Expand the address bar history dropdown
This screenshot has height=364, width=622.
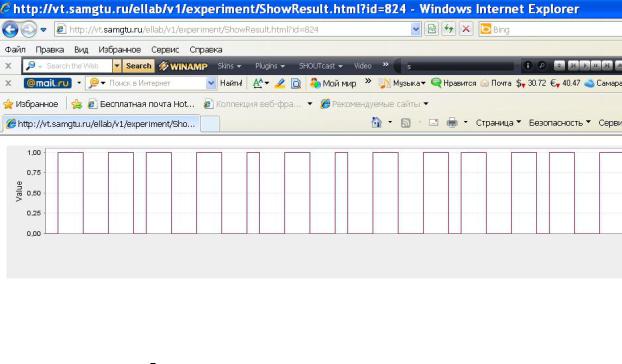[415, 30]
